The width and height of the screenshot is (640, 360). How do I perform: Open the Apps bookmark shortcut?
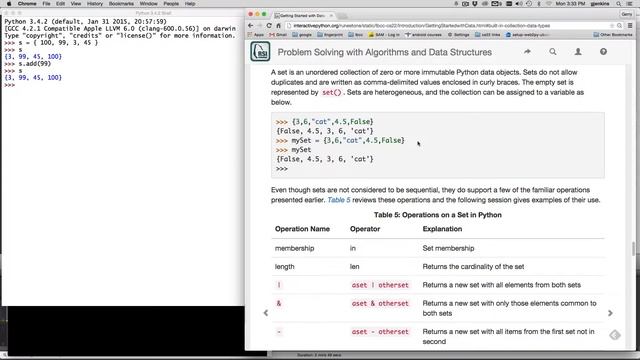click(256, 35)
